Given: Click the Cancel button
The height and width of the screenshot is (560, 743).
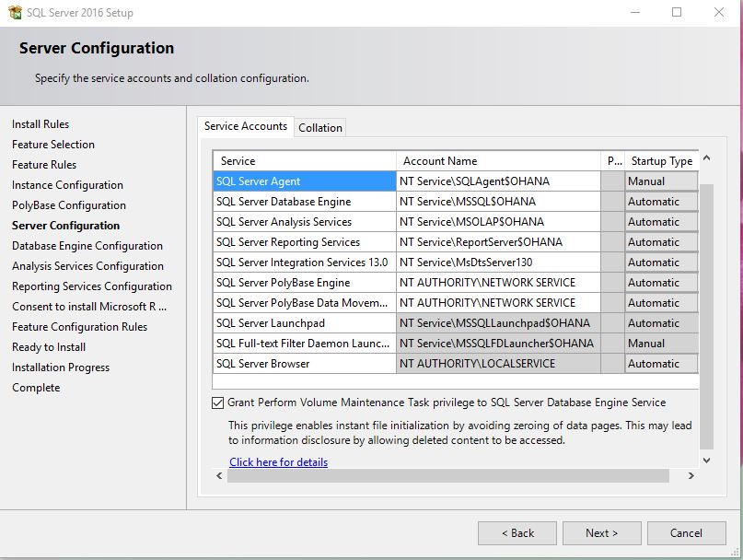Looking at the screenshot, I should point(686,532).
